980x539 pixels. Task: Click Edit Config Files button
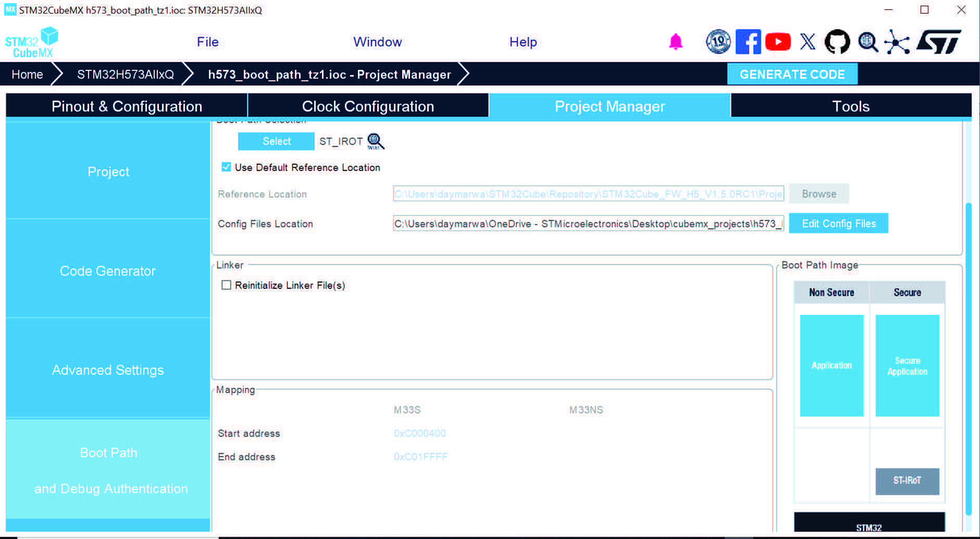pyautogui.click(x=839, y=224)
